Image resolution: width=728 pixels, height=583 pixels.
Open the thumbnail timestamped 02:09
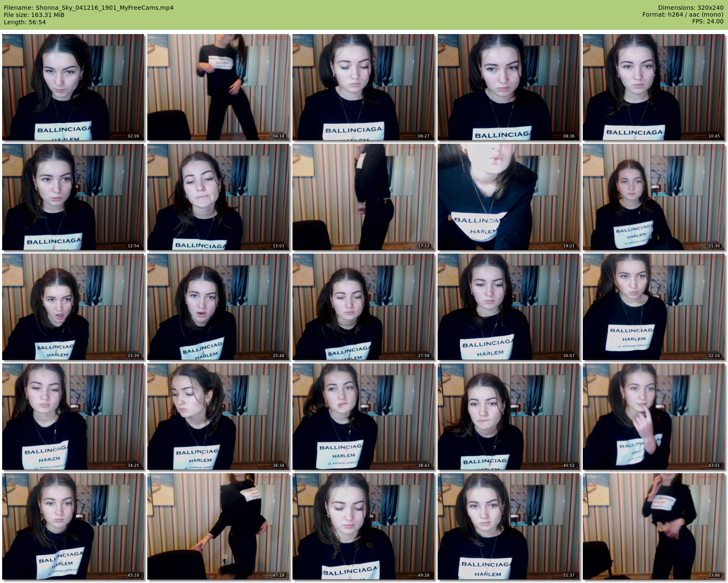73,87
